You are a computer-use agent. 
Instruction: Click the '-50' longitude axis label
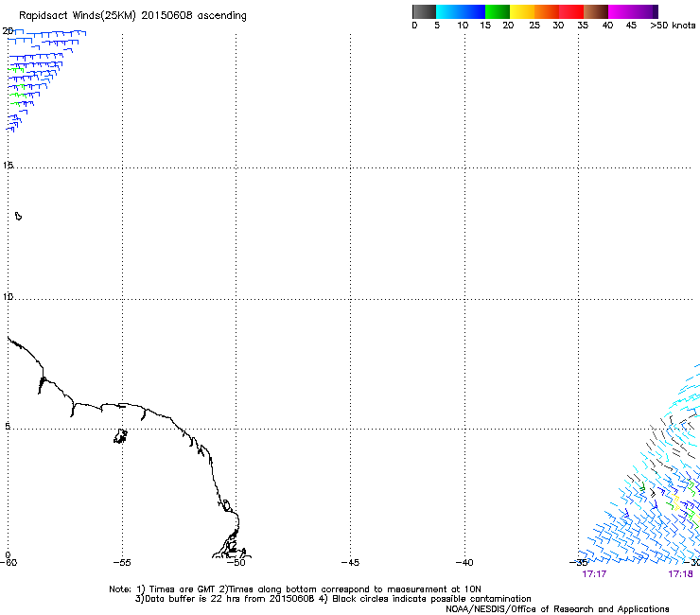pyautogui.click(x=236, y=562)
